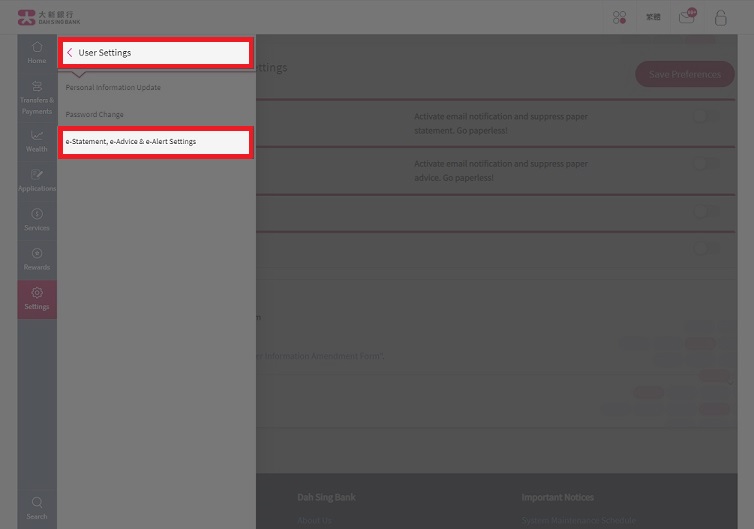Open the Applications sidebar section
This screenshot has height=529, width=754.
[x=37, y=181]
